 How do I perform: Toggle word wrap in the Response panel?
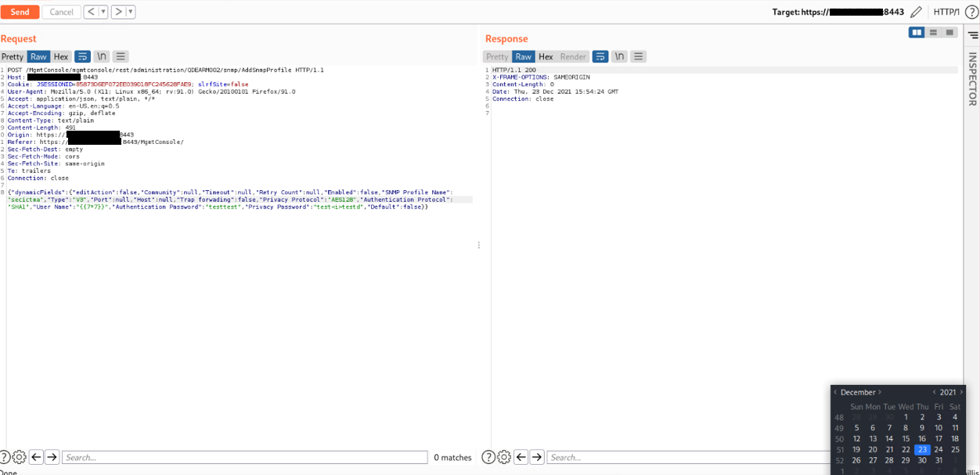click(600, 56)
